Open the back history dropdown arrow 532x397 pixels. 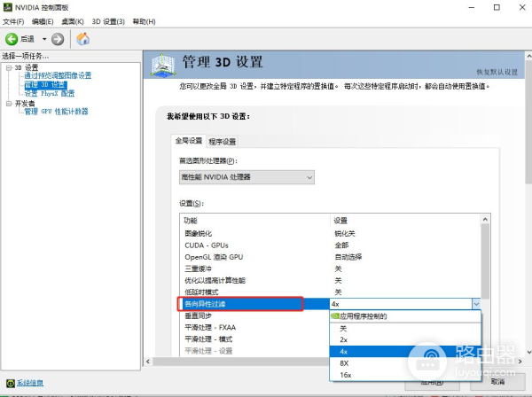click(x=44, y=39)
